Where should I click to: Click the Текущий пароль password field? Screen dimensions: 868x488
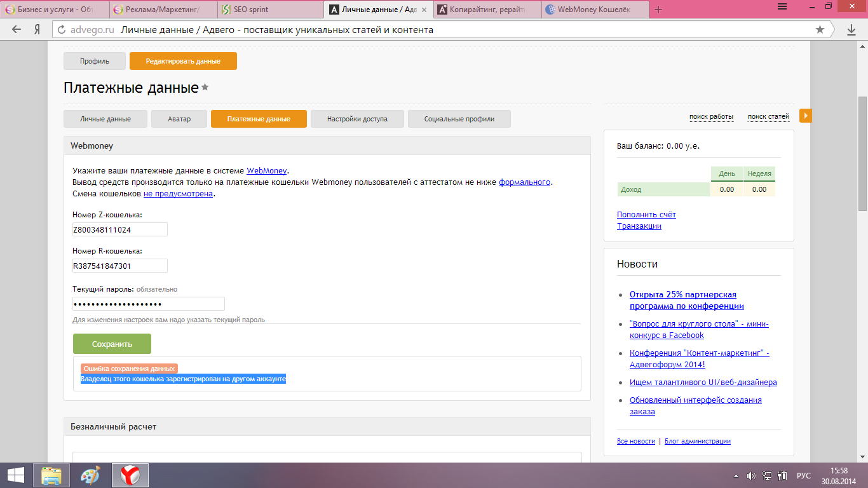pyautogui.click(x=149, y=304)
